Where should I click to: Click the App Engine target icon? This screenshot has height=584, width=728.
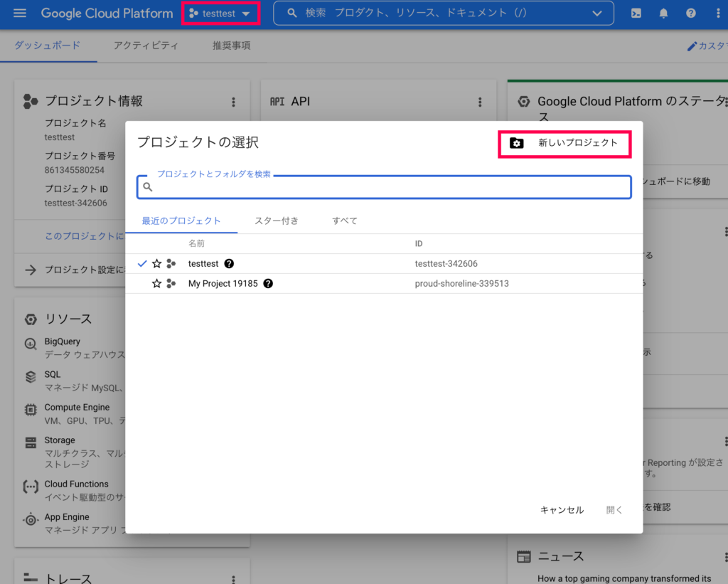coord(31,519)
